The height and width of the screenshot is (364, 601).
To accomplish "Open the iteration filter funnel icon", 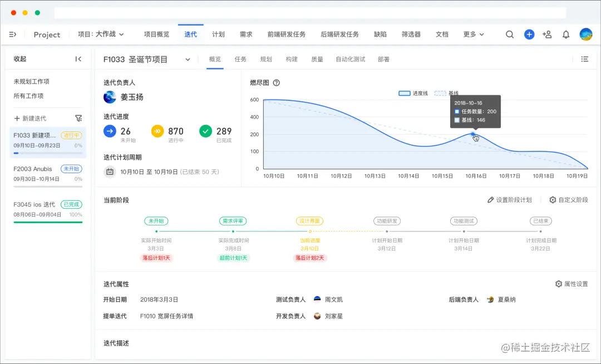I will (78, 119).
